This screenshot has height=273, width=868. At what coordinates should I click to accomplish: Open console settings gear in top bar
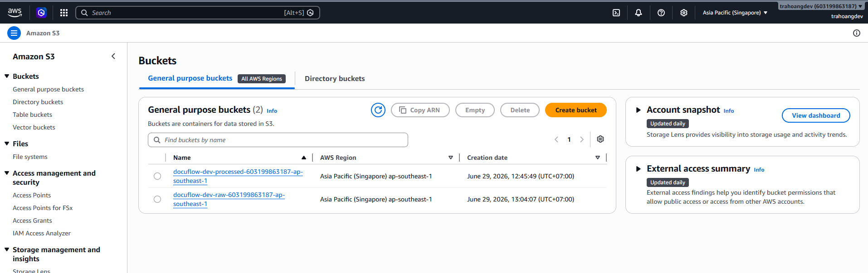pos(684,13)
